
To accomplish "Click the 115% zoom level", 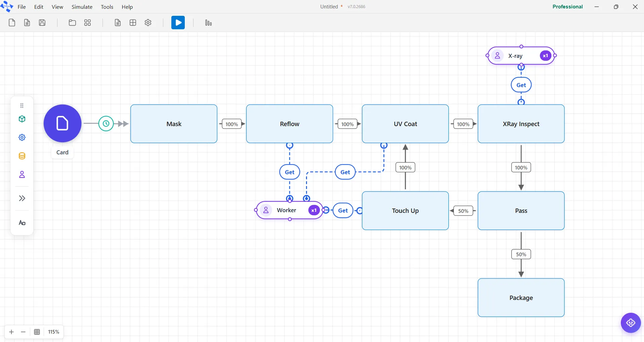I will pyautogui.click(x=54, y=332).
